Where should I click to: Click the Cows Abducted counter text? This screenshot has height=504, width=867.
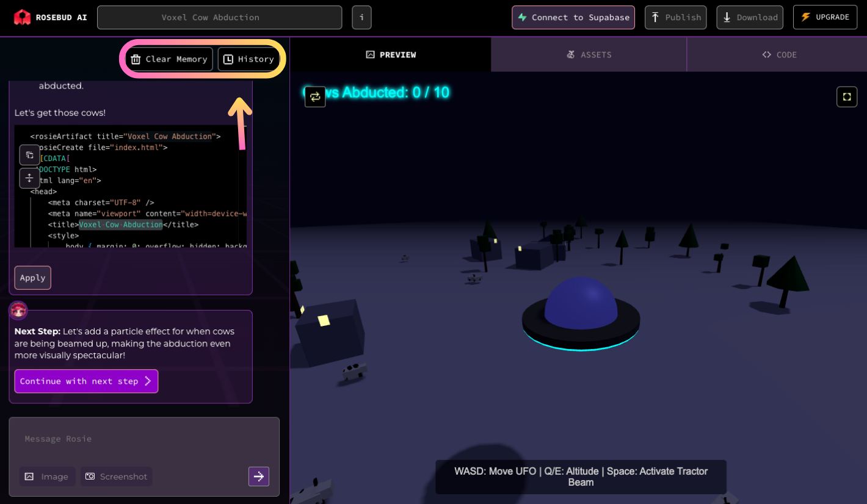click(377, 93)
